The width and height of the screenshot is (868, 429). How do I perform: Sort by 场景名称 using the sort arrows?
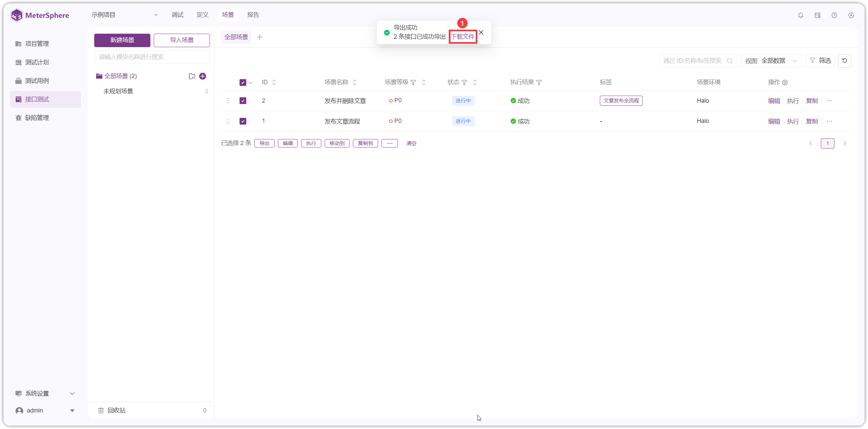[x=355, y=82]
